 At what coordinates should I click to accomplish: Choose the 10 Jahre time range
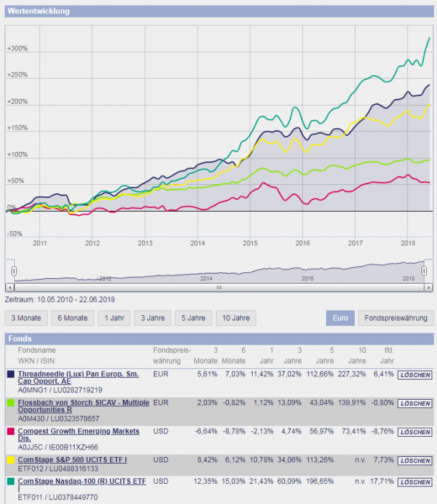[x=236, y=318]
